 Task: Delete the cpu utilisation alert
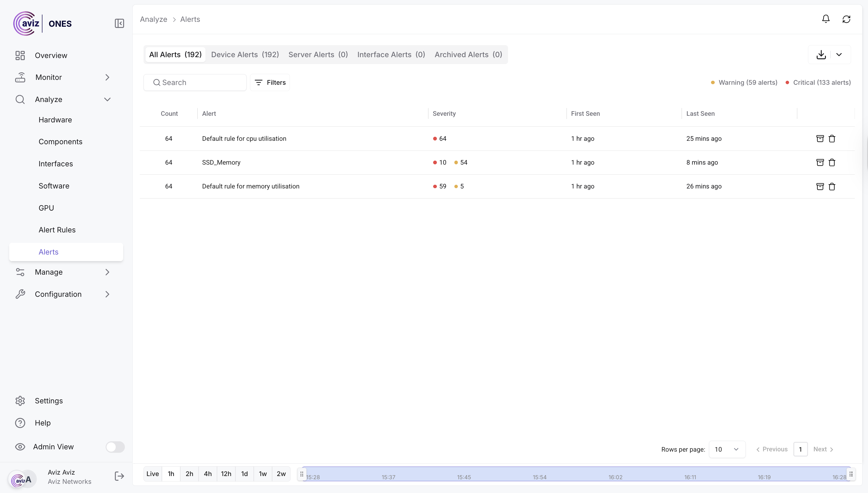click(832, 138)
